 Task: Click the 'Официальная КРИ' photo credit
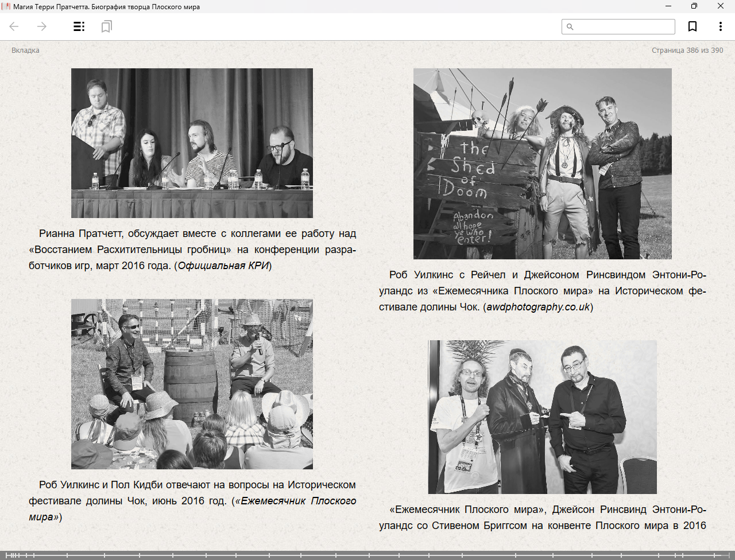click(x=223, y=266)
